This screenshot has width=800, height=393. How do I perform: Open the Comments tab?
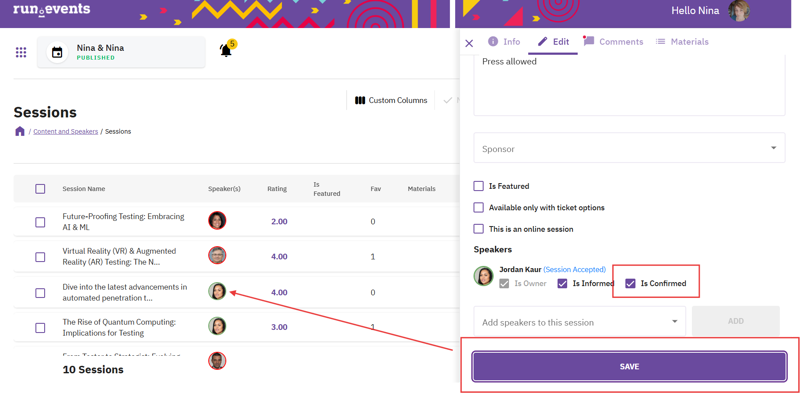[x=613, y=42]
